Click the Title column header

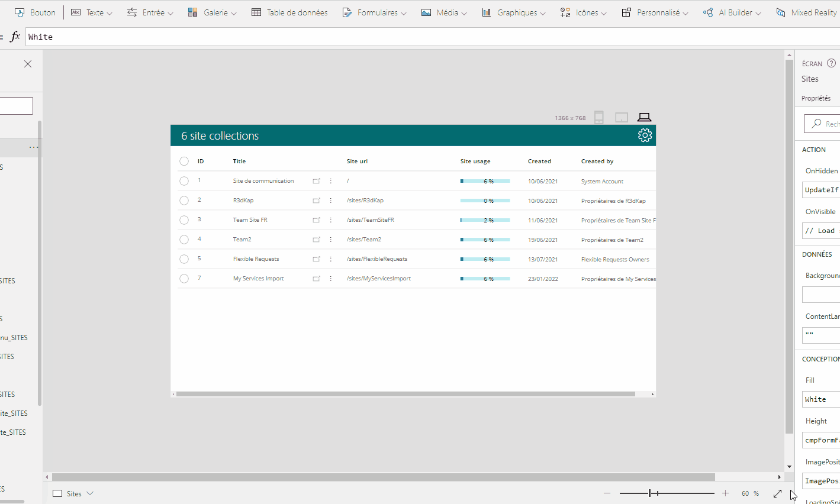pyautogui.click(x=239, y=161)
